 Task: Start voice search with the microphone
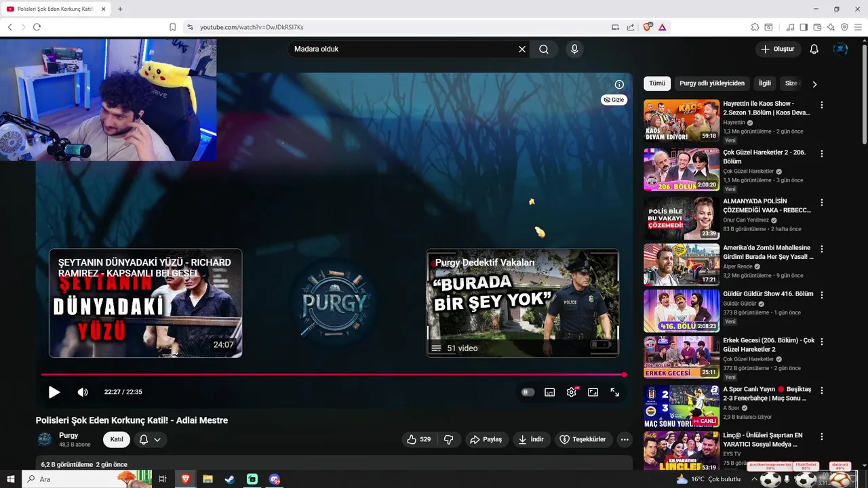[574, 49]
